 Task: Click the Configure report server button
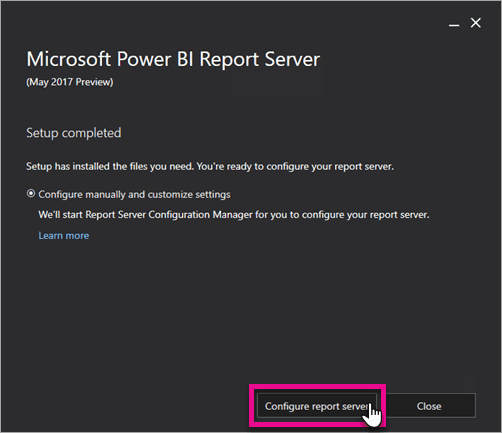(x=317, y=406)
